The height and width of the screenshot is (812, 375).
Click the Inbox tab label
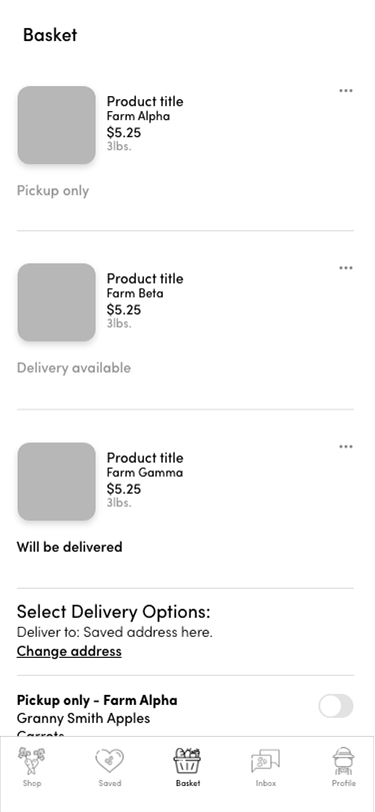tap(265, 783)
